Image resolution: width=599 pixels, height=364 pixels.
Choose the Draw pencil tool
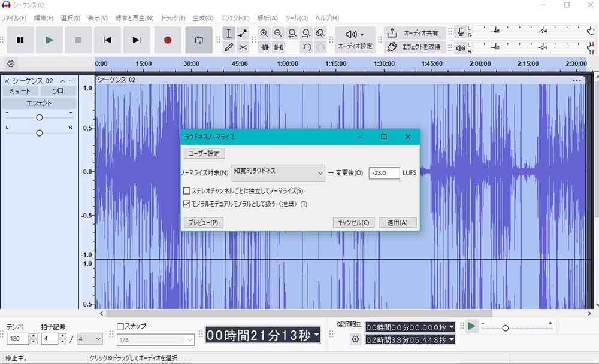[x=229, y=47]
